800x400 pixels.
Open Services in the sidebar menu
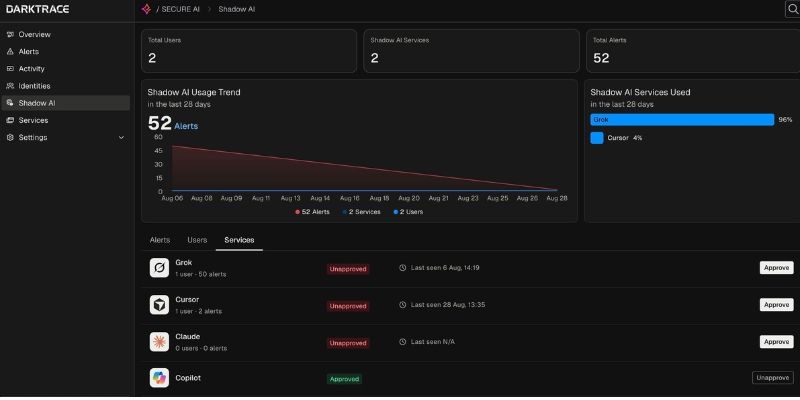point(65,120)
